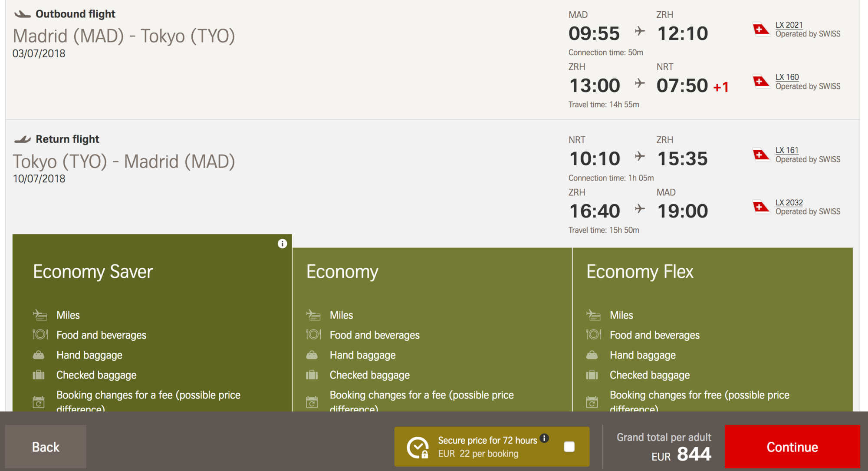Viewport: 868px width, 471px height.
Task: Click Miles icon in Economy Saver
Action: tap(40, 315)
